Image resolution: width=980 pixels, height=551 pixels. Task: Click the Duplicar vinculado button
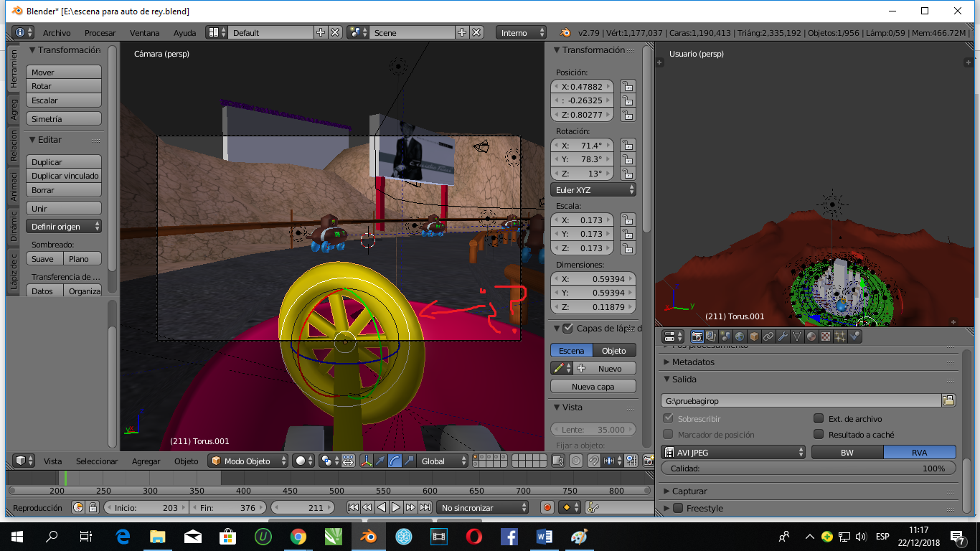[65, 176]
